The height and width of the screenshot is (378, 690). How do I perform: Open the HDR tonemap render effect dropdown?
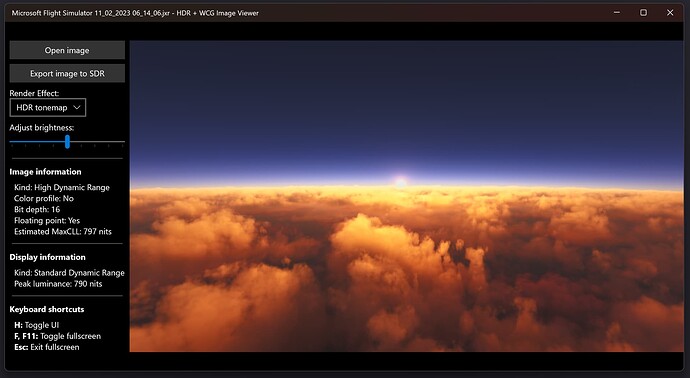(48, 107)
